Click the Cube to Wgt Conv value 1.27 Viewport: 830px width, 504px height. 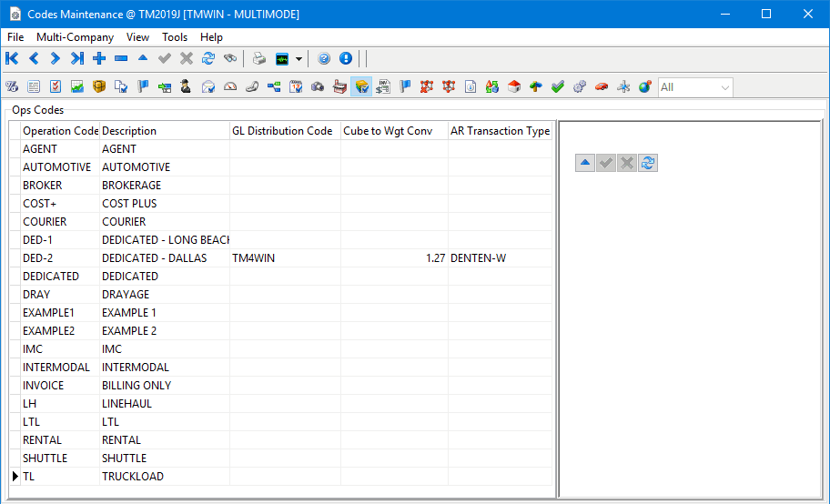435,258
